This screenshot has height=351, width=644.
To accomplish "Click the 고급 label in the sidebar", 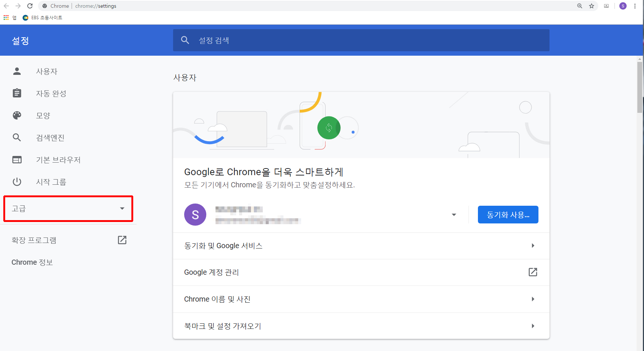I will [18, 209].
